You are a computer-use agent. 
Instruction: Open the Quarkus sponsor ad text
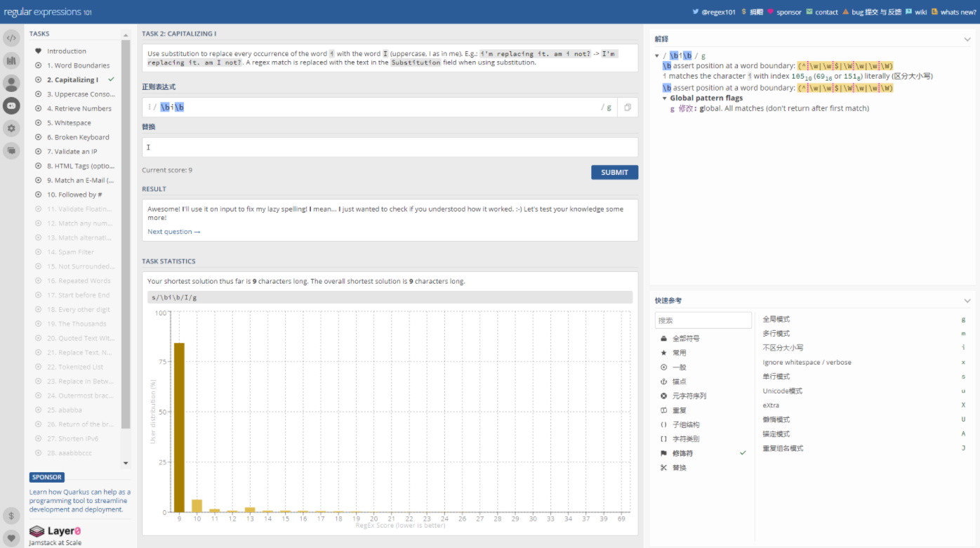tap(79, 501)
